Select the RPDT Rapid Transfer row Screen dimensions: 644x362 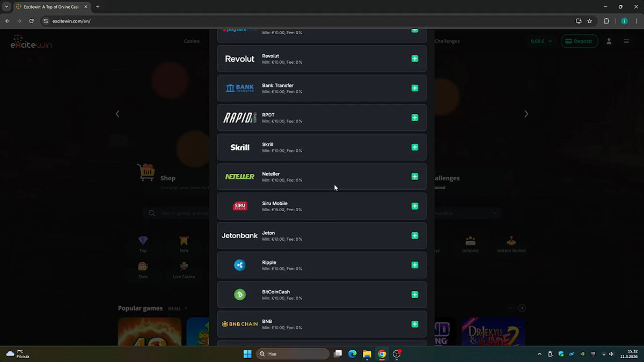[x=321, y=117]
